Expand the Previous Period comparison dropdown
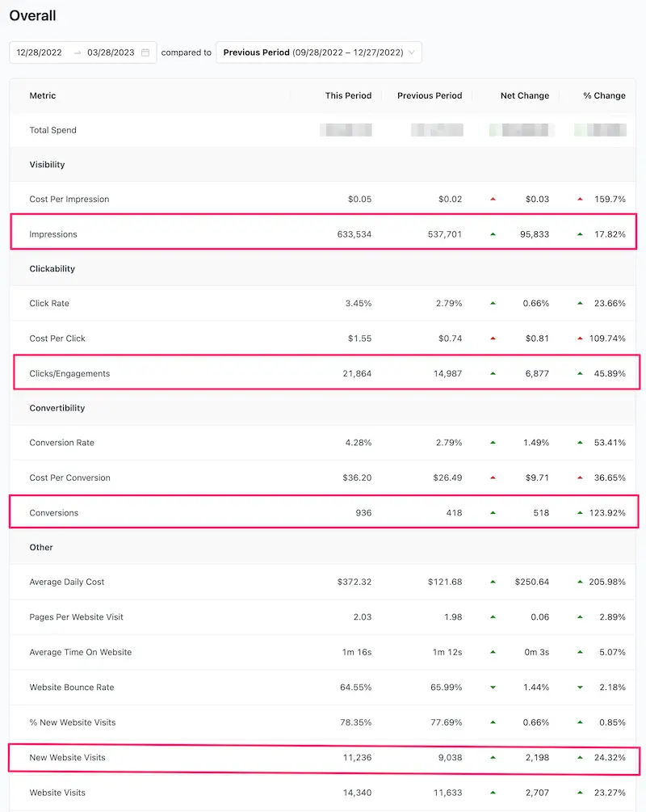Viewport: 646px width, 812px height. tap(319, 53)
